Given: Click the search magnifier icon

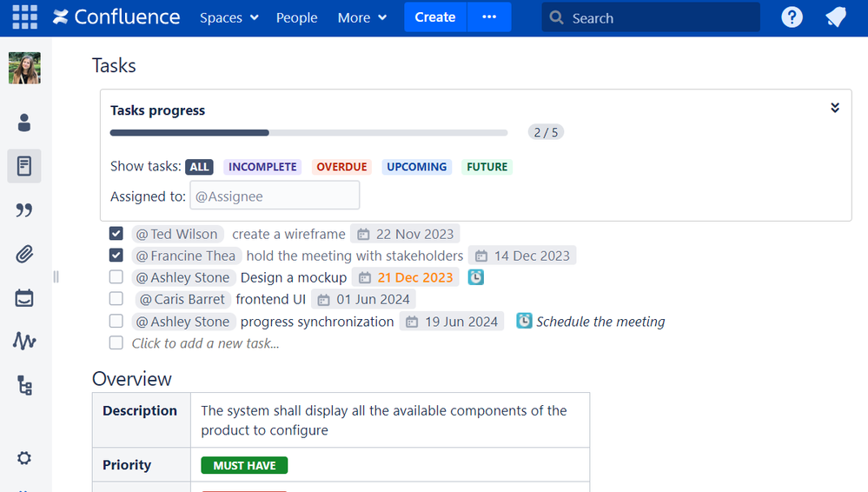Looking at the screenshot, I should click(x=556, y=17).
